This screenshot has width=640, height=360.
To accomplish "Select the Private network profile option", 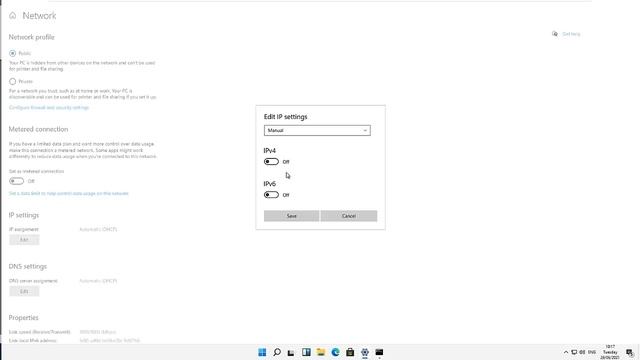I will [13, 81].
